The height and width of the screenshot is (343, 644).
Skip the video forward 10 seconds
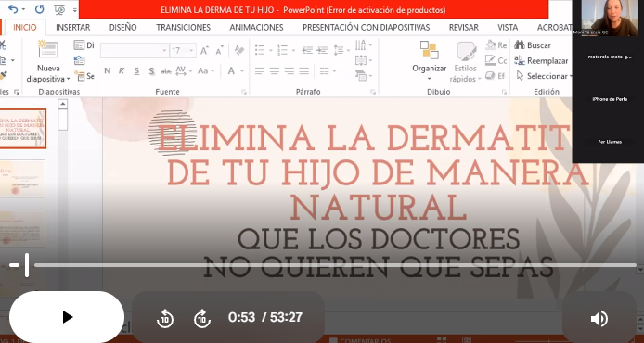(x=202, y=318)
